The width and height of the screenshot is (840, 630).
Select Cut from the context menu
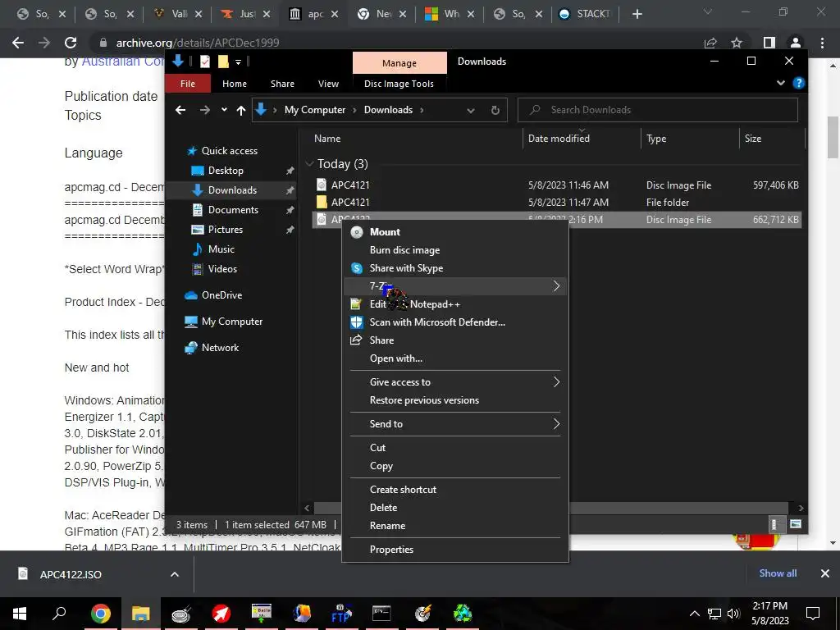[x=377, y=447]
